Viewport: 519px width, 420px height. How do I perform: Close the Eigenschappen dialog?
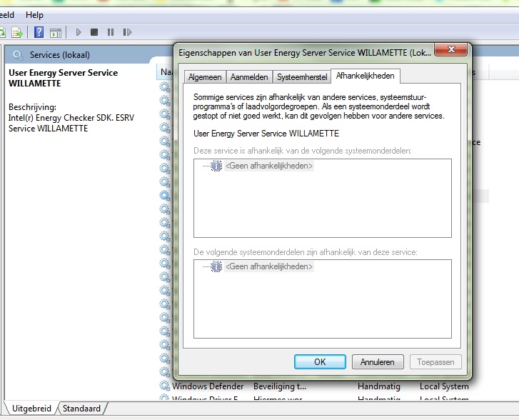tap(450, 50)
